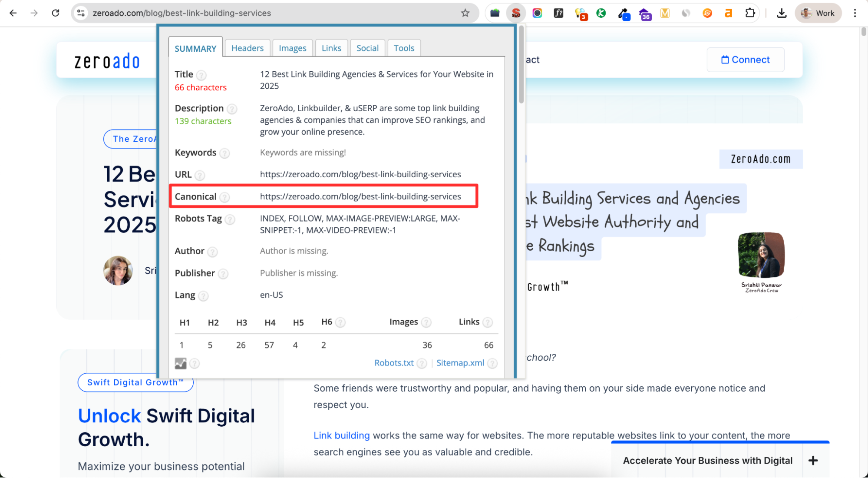Click the help icon next to Canonical

click(225, 197)
